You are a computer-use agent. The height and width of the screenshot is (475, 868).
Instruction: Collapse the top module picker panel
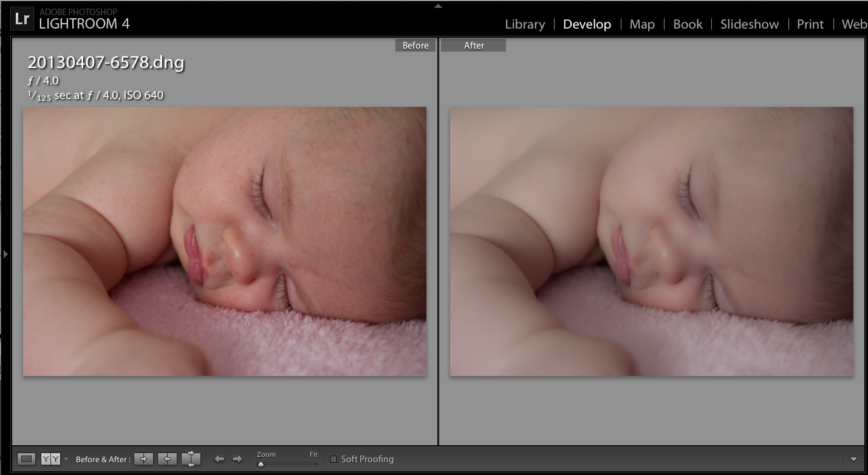438,6
